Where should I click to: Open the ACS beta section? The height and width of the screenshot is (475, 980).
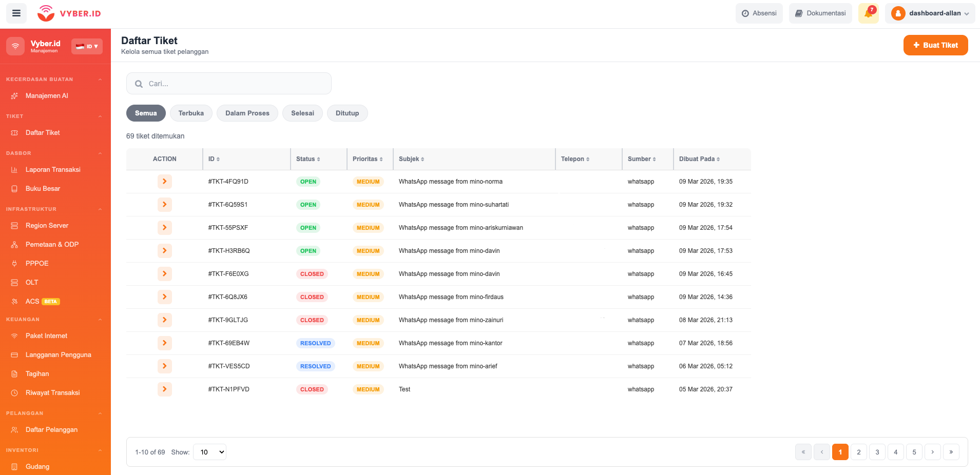(x=32, y=301)
